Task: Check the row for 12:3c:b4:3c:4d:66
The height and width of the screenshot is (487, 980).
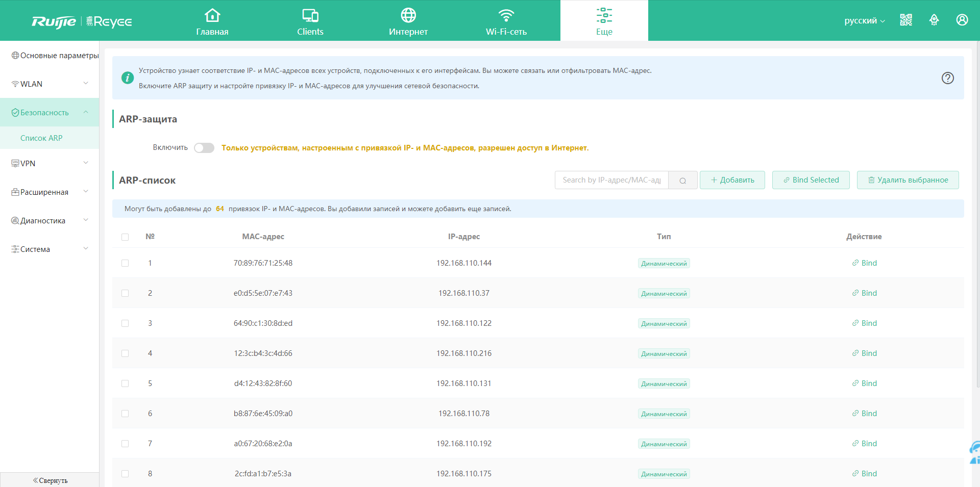Action: (x=125, y=353)
